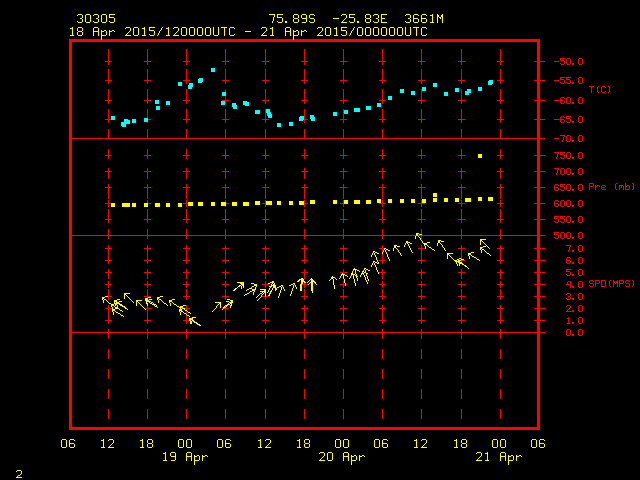Select the -65.0 temperature tick label
640x480 pixels.
pos(569,120)
